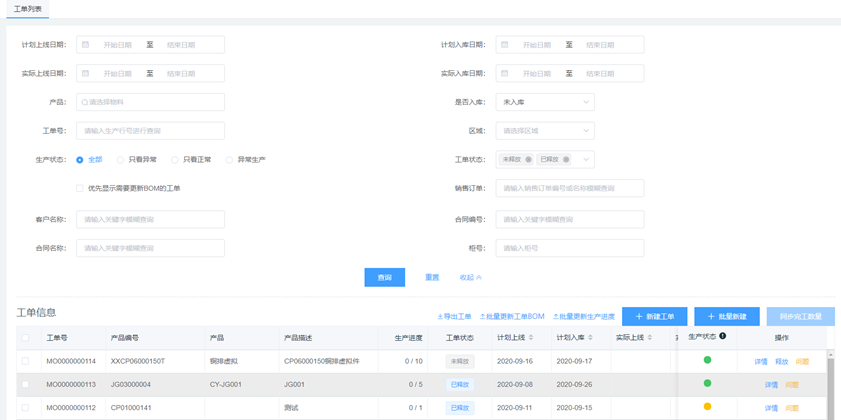The width and height of the screenshot is (841, 420).
Task: Check 优先显示需要更新BOM的工单 checkbox
Action: point(80,188)
